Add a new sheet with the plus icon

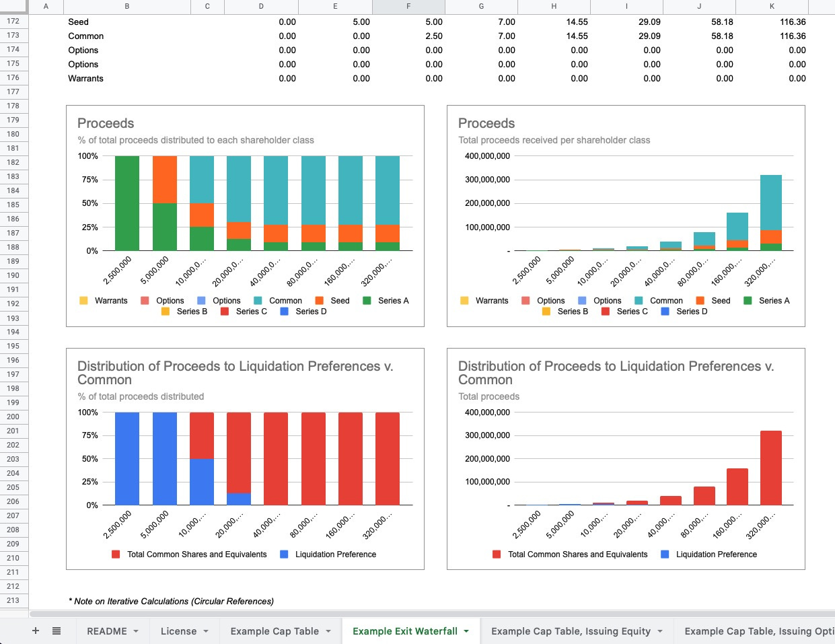(x=36, y=631)
